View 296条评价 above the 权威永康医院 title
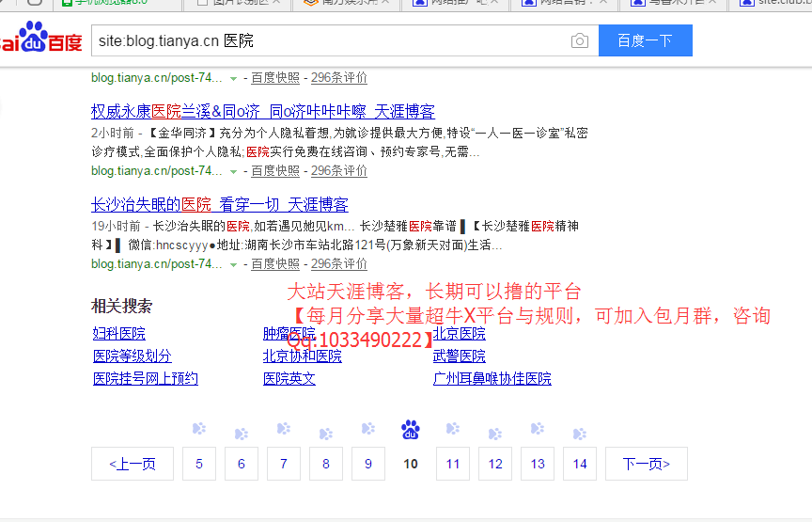812x522 pixels. coord(338,78)
